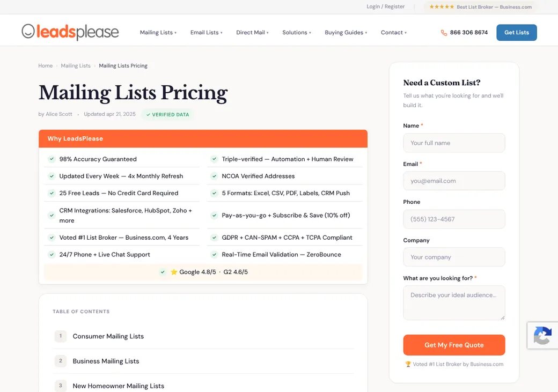Click checkmark icon next to 24/7 Phone support
Image resolution: width=558 pixels, height=392 pixels.
52,254
